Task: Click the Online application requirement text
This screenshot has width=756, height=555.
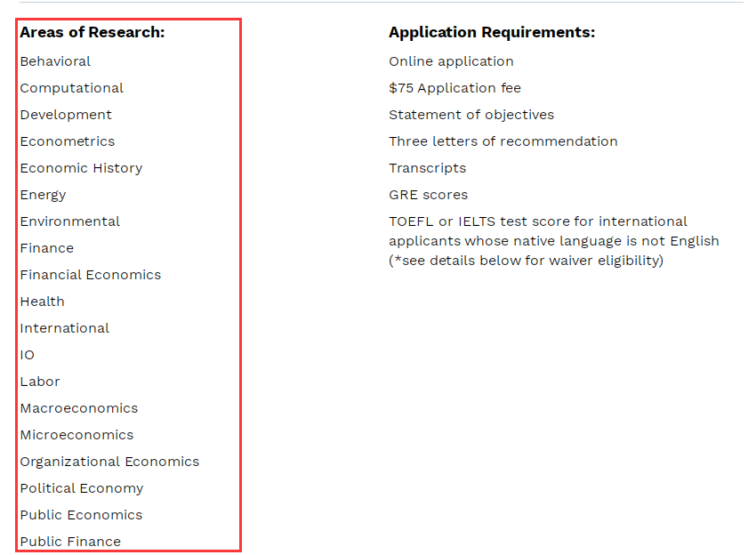Action: tap(451, 61)
